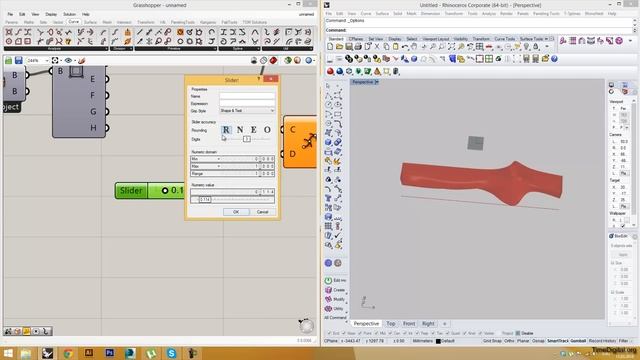The width and height of the screenshot is (640, 360).
Task: Save the Grasshopper document with floppy icon
Action: pyautogui.click(x=19, y=60)
